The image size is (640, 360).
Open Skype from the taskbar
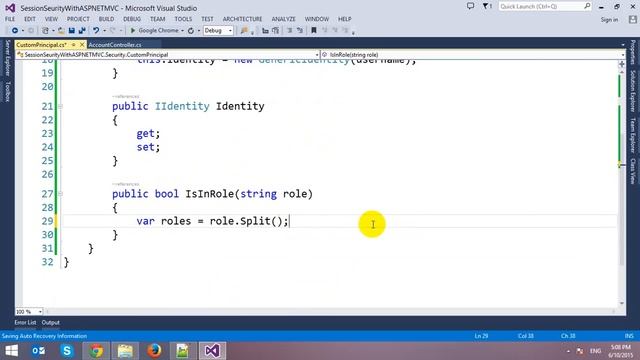(x=67, y=351)
